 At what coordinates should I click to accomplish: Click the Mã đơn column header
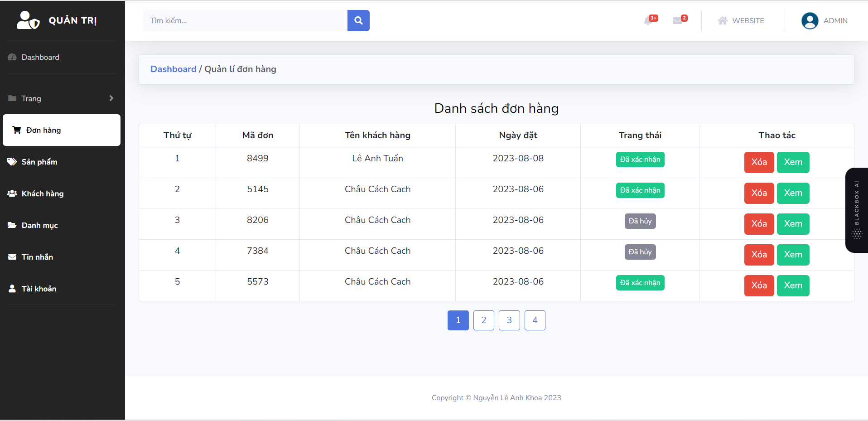coord(258,135)
